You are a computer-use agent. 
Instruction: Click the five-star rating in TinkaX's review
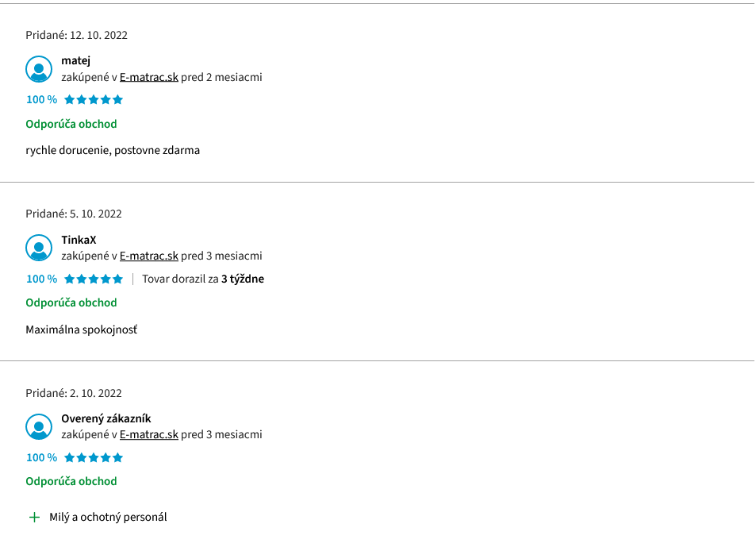(x=94, y=279)
